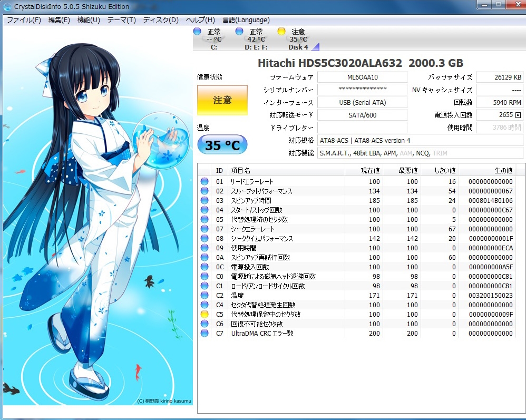Select the UltraDMA CRC エラー数 row text
Screen dimensions: 526x420
pyautogui.click(x=262, y=333)
